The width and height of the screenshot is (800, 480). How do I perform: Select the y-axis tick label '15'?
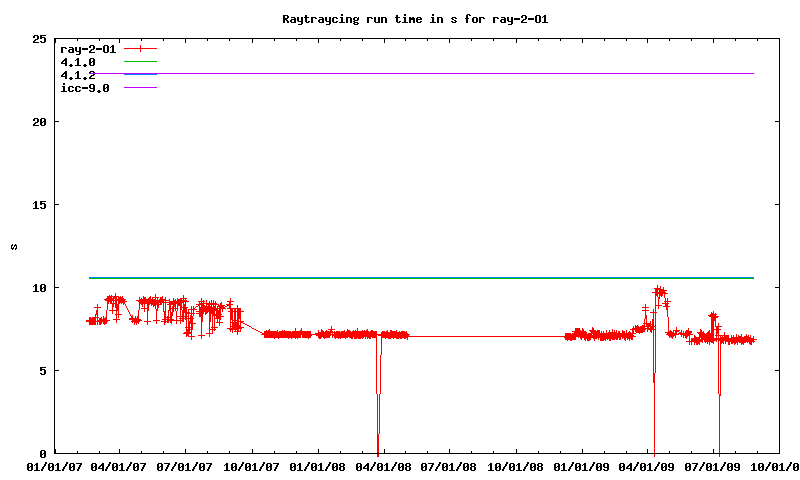point(39,205)
